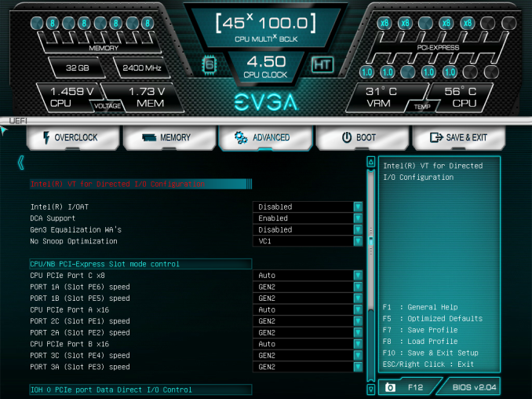Click the 2400 MHz memory speed readout
This screenshot has width=532, height=399.
point(142,68)
